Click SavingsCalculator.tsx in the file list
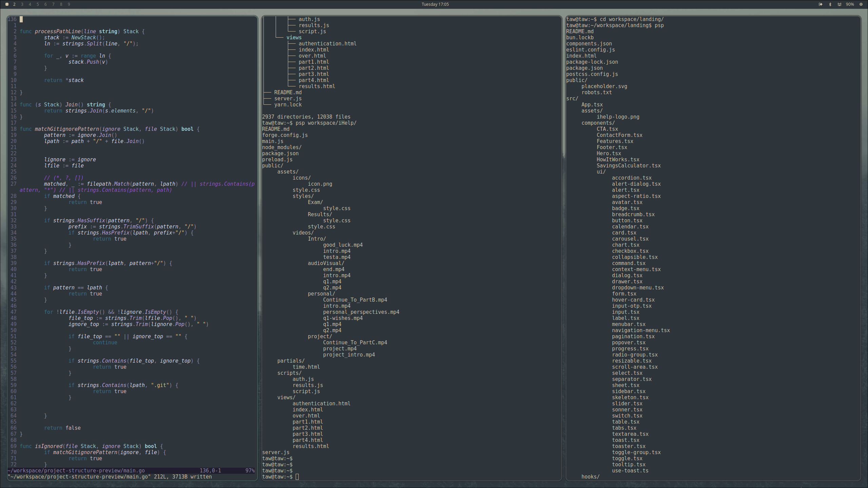The height and width of the screenshot is (488, 868). [628, 166]
